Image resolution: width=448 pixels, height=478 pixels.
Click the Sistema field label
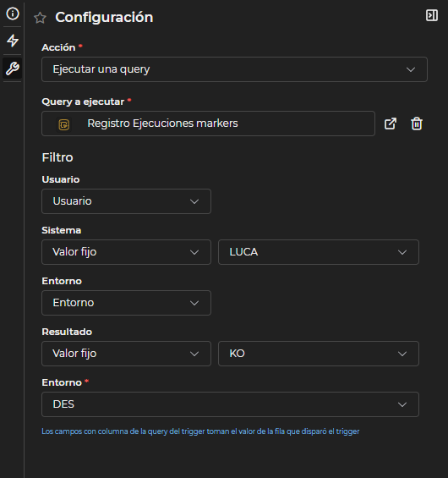[x=61, y=230]
